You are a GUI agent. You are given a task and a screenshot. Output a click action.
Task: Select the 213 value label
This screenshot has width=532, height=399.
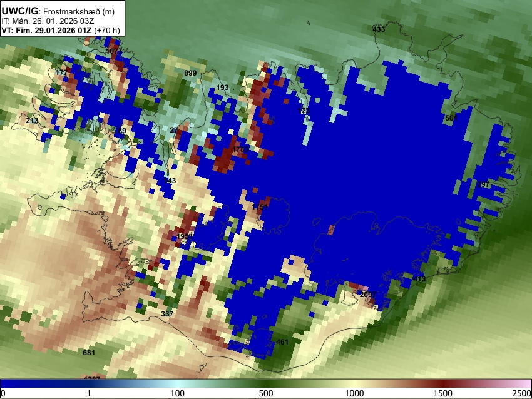[x=32, y=121]
